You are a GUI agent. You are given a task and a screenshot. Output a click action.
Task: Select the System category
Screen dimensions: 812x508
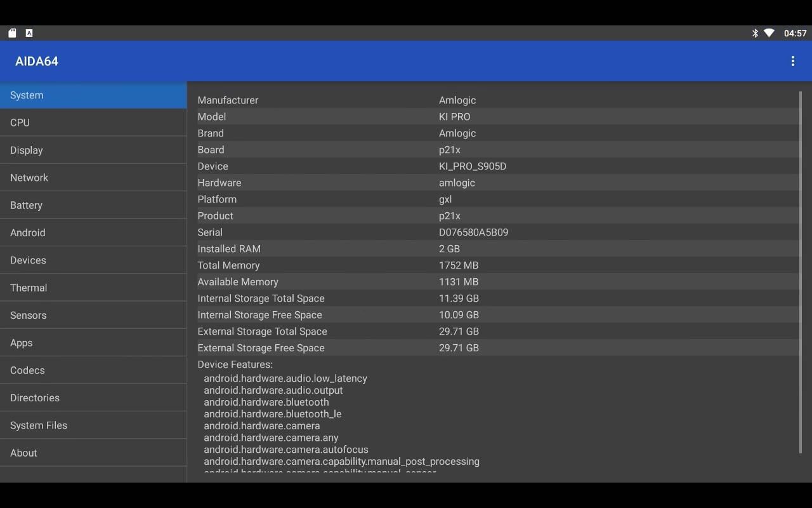click(93, 95)
